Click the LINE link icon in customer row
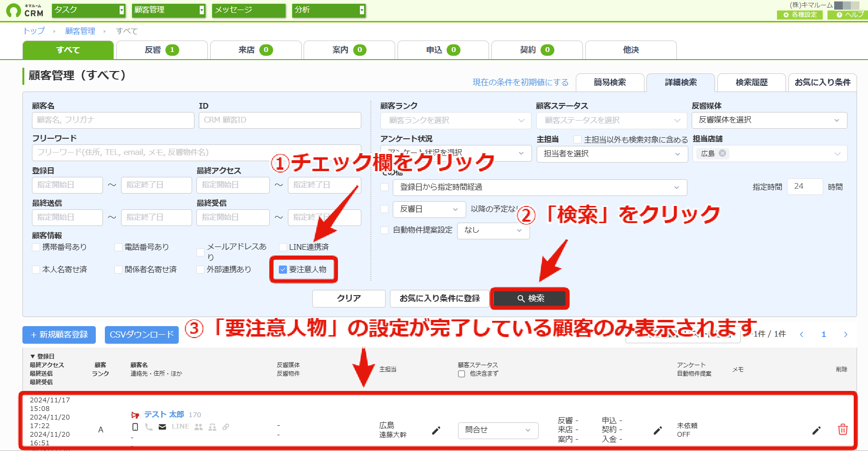Image resolution: width=868 pixels, height=451 pixels. click(x=180, y=427)
